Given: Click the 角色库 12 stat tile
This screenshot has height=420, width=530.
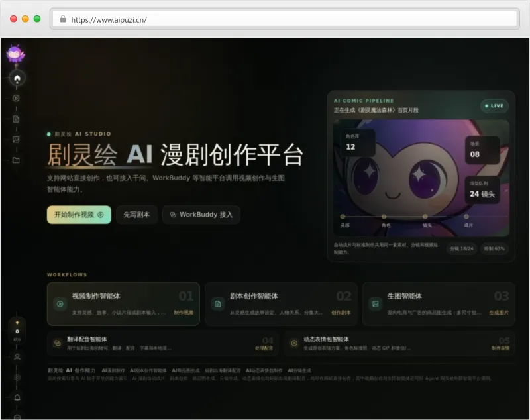Looking at the screenshot, I should click(358, 142).
